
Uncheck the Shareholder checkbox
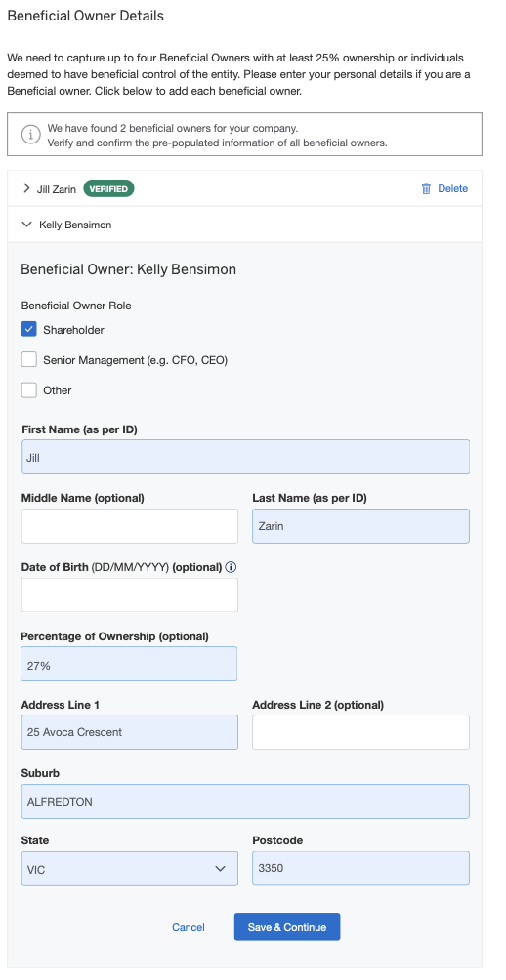[x=28, y=329]
